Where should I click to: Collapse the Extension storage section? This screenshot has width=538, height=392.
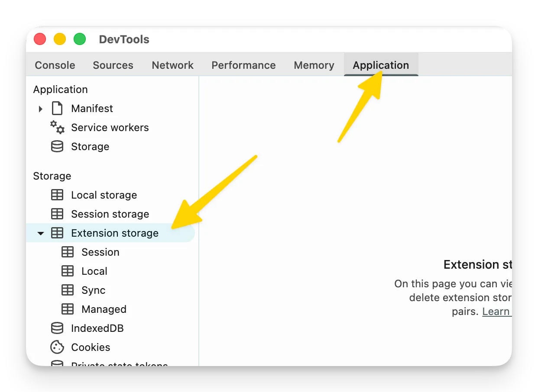40,233
